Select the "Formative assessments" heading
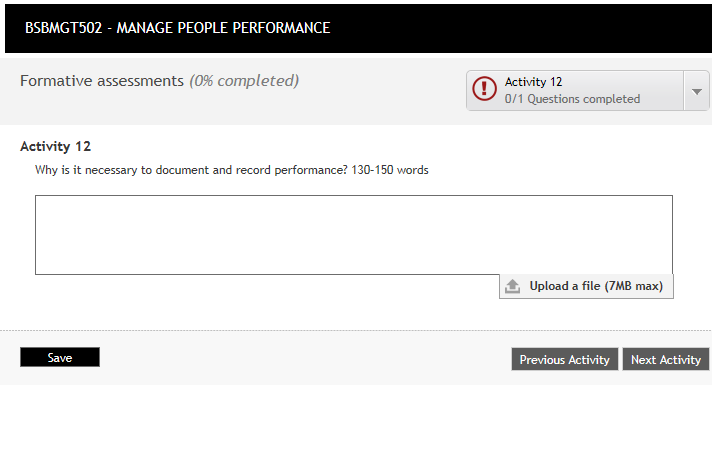The height and width of the screenshot is (459, 712). 102,81
